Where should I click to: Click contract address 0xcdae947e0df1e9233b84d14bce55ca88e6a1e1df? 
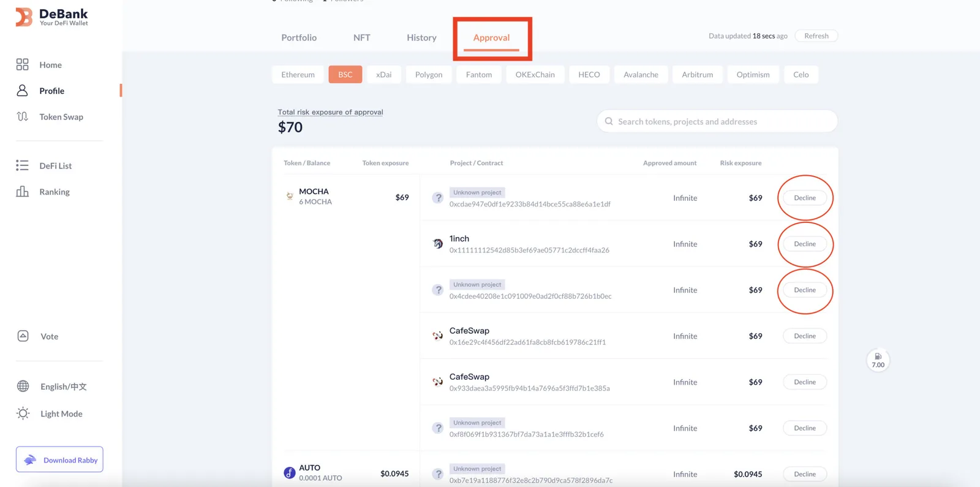click(530, 204)
